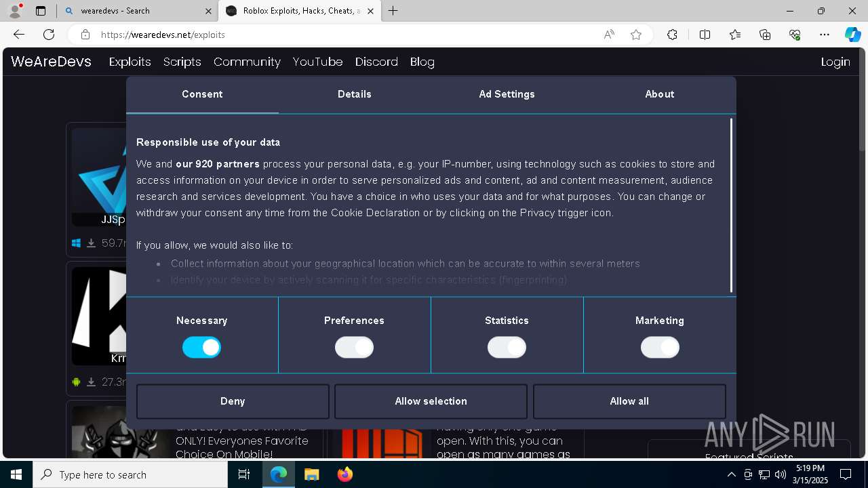Click the Windows taskbar search box
This screenshot has height=488, width=868.
tap(130, 474)
